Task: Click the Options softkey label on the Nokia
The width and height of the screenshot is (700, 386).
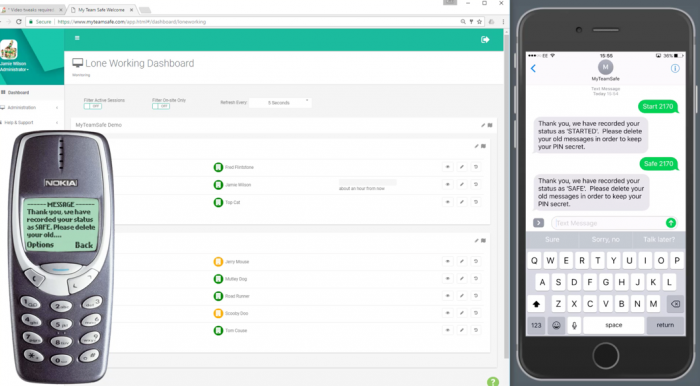Action: [x=40, y=245]
